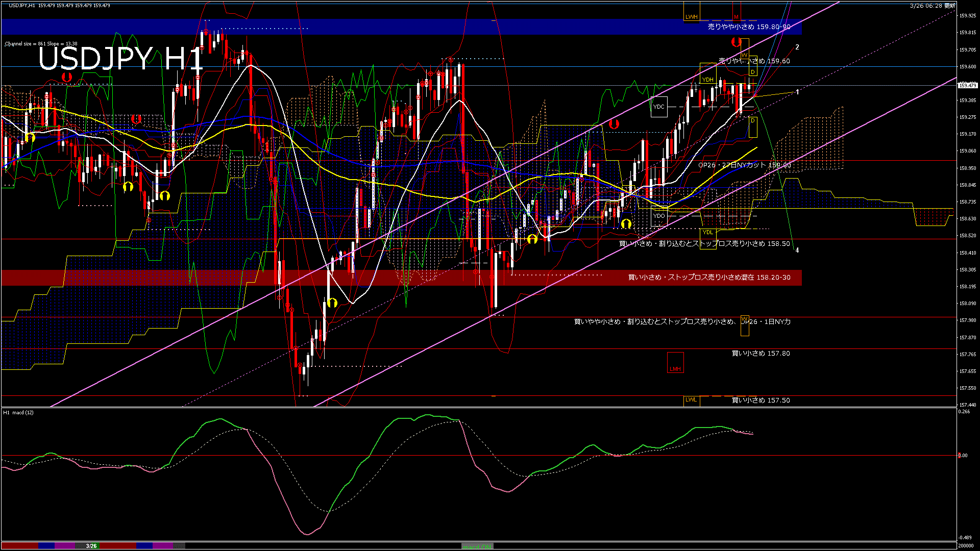Click the red U-turn icon beside the W marker near 159.60
This screenshot has width=980, height=551.
(737, 43)
